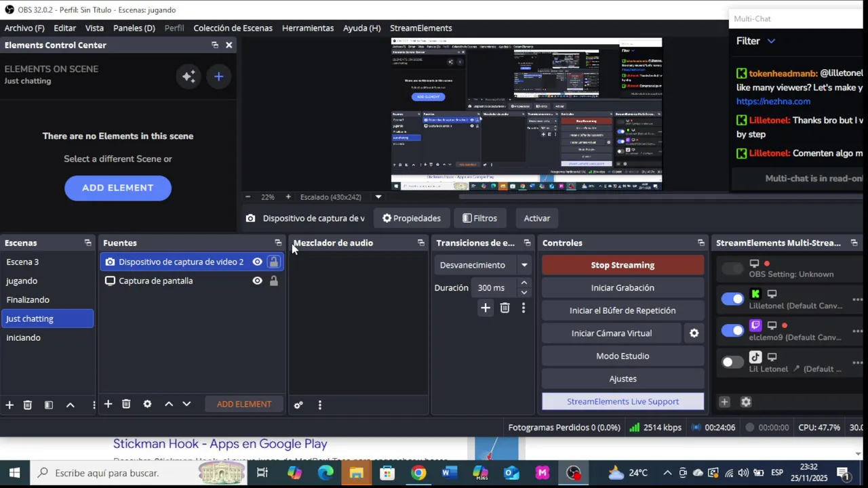Viewport: 868px width, 488px height.
Task: Open File Explorer from the taskbar
Action: pos(356,472)
